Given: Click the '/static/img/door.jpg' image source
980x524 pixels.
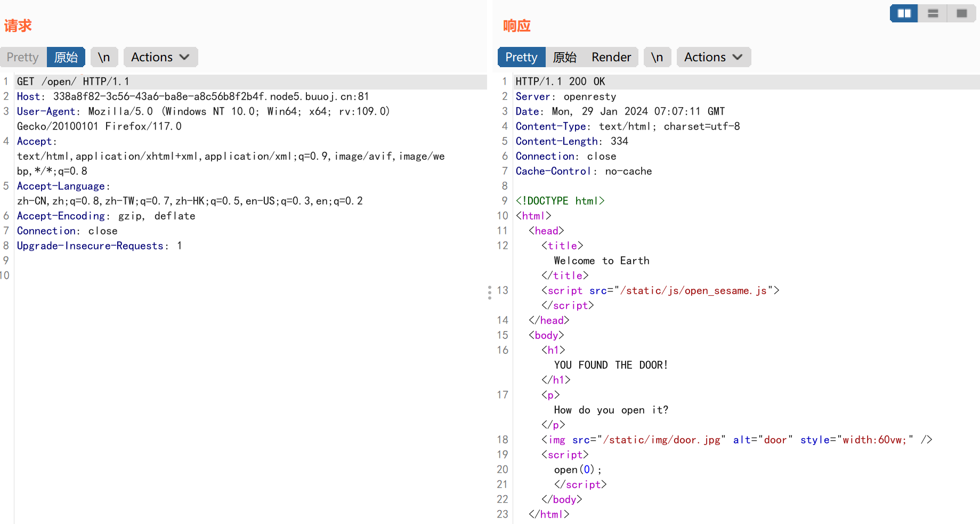Looking at the screenshot, I should pos(661,440).
